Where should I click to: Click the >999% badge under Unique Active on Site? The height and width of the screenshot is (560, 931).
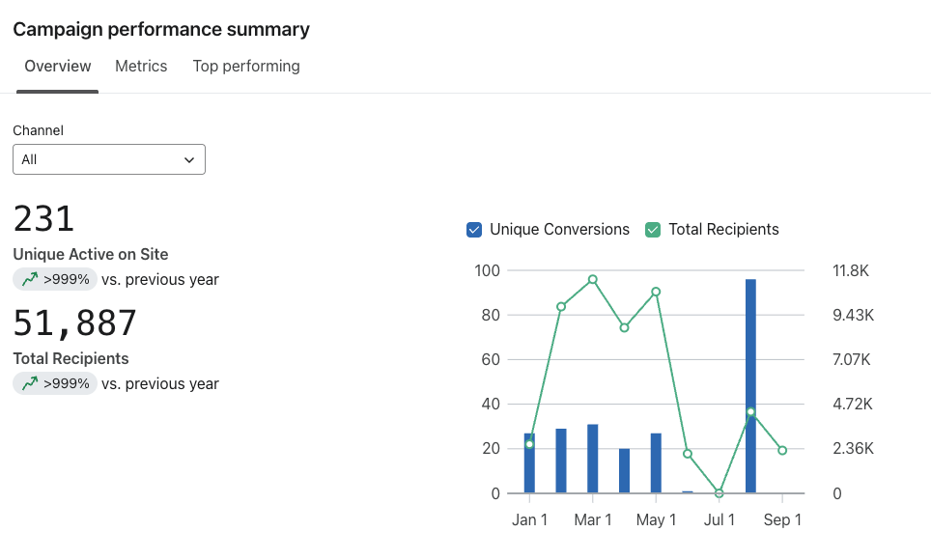click(54, 278)
